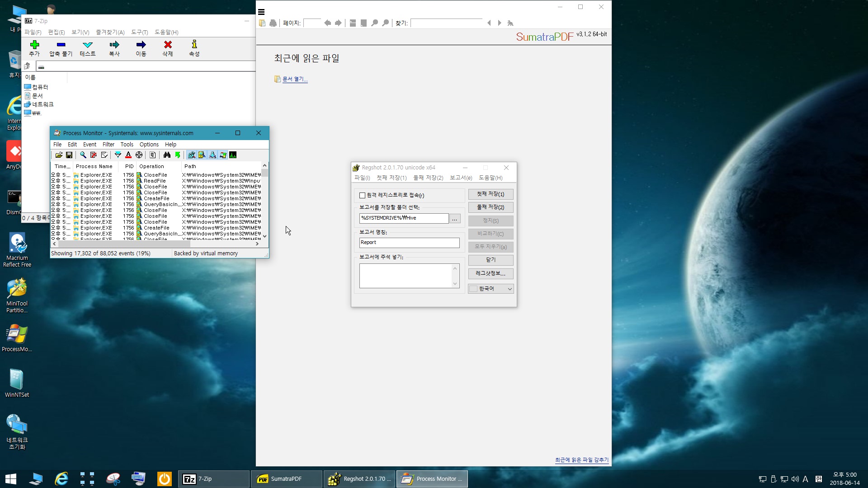Click the Copy (복사) arrow icon in 7-Zip

[114, 45]
